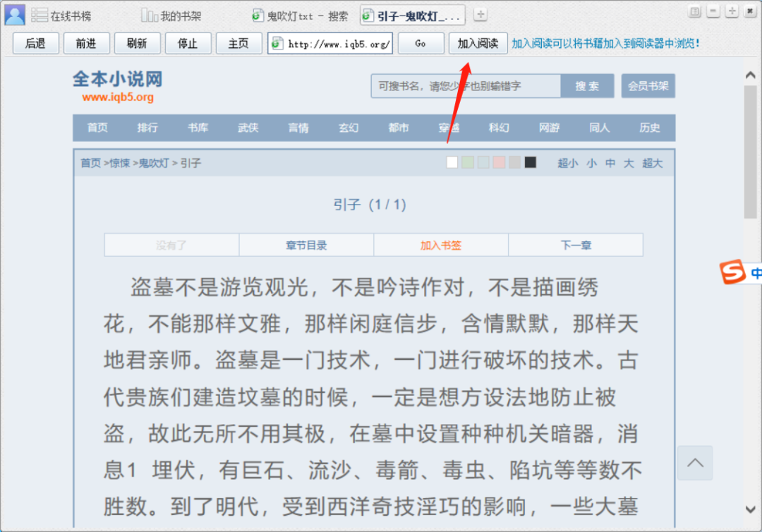Choose the white background swatch
Screen dimensions: 762x532
pos(452,162)
